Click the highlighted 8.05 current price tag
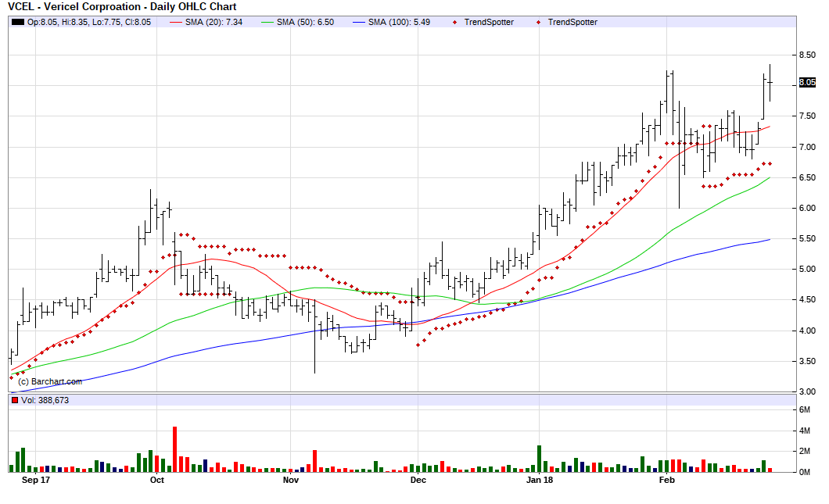The height and width of the screenshot is (504, 829). coord(807,82)
